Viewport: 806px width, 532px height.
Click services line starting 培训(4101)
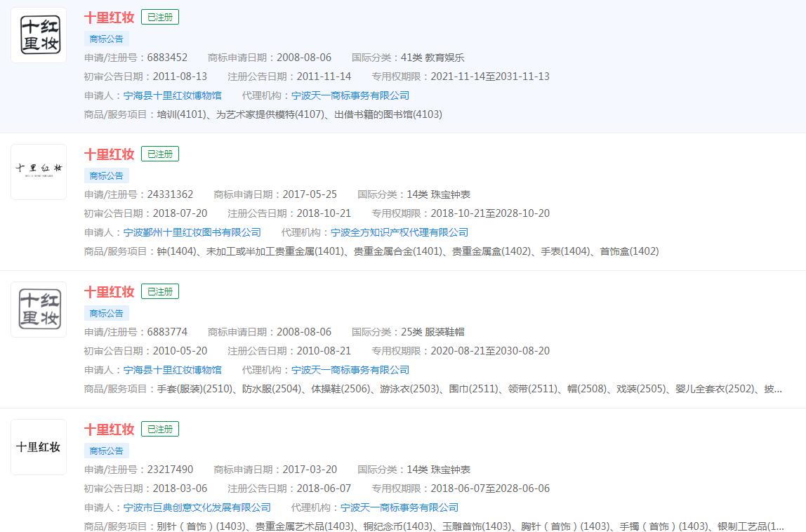[x=299, y=114]
